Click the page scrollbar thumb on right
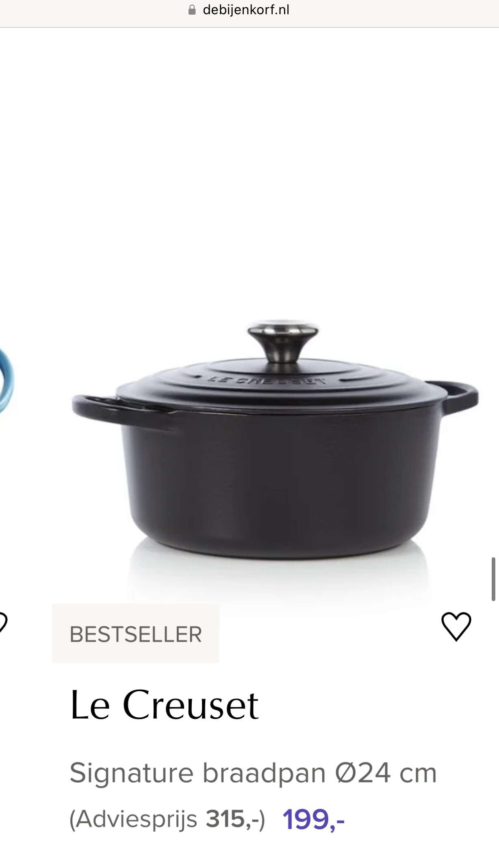Screen dimensions: 499x868 click(493, 579)
